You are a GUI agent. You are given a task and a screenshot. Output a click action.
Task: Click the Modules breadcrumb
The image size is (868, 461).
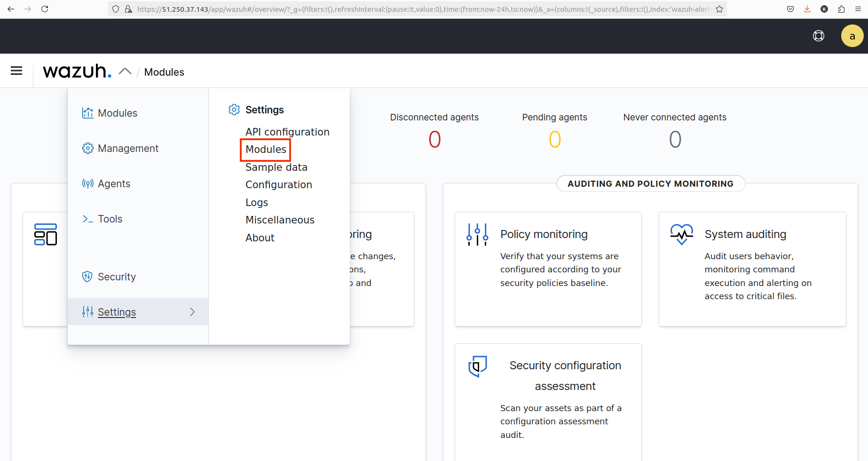pyautogui.click(x=164, y=72)
